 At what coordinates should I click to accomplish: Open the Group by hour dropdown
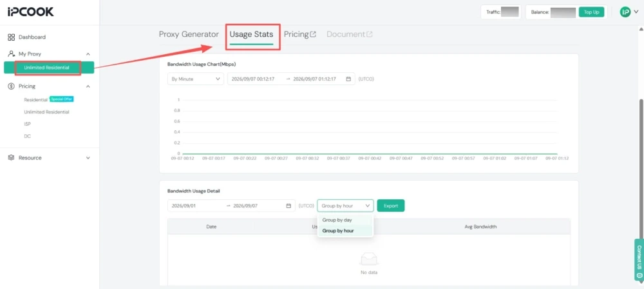click(x=345, y=206)
